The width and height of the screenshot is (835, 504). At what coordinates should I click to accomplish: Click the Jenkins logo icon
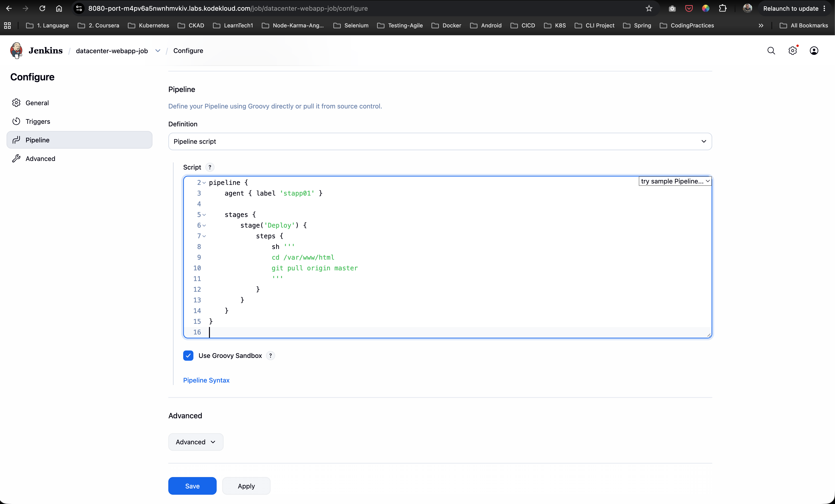16,50
